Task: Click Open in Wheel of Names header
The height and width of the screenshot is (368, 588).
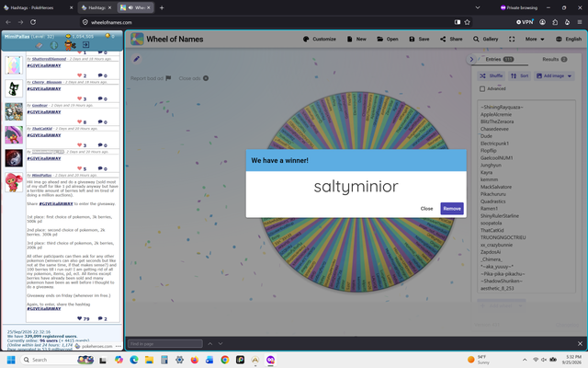Action: click(x=388, y=39)
